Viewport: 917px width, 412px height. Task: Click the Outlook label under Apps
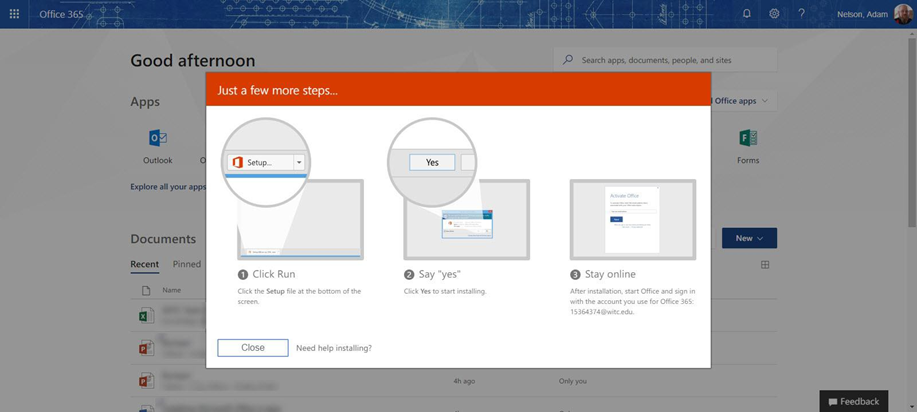click(158, 160)
